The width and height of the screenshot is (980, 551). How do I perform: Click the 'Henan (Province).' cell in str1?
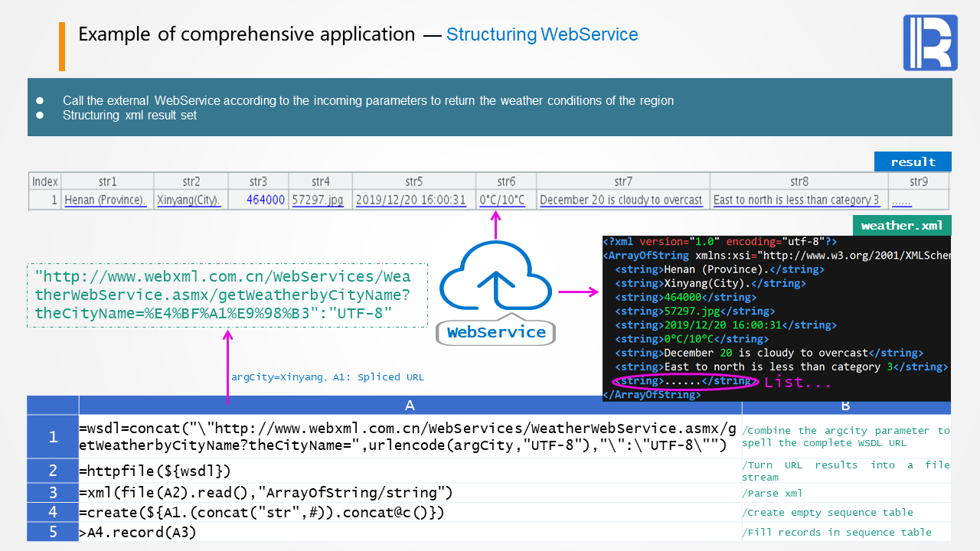106,200
